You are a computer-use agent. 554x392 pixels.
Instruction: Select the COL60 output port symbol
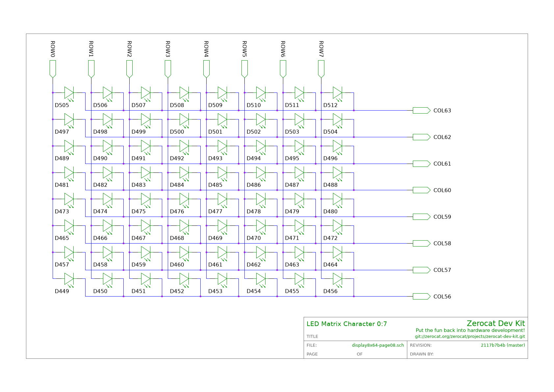[x=421, y=190]
